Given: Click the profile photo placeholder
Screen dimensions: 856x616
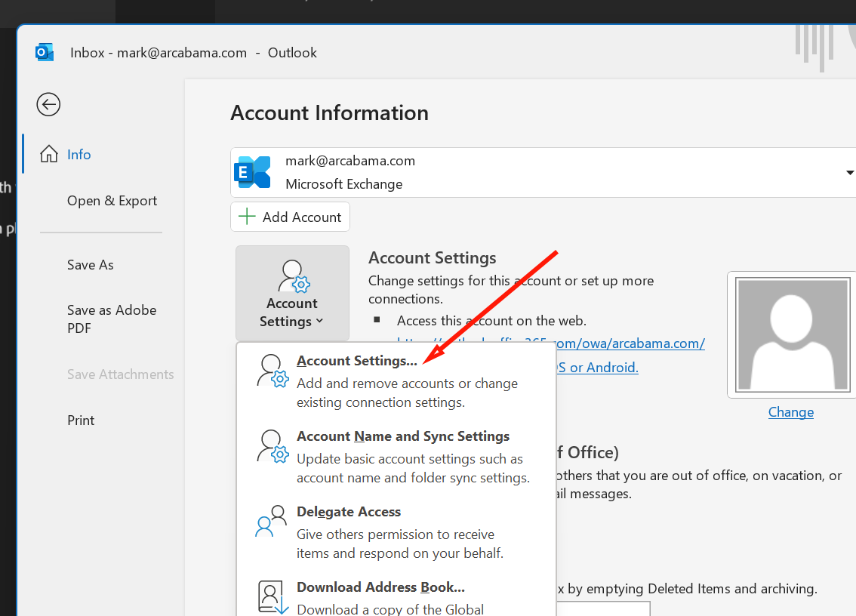Looking at the screenshot, I should click(792, 334).
